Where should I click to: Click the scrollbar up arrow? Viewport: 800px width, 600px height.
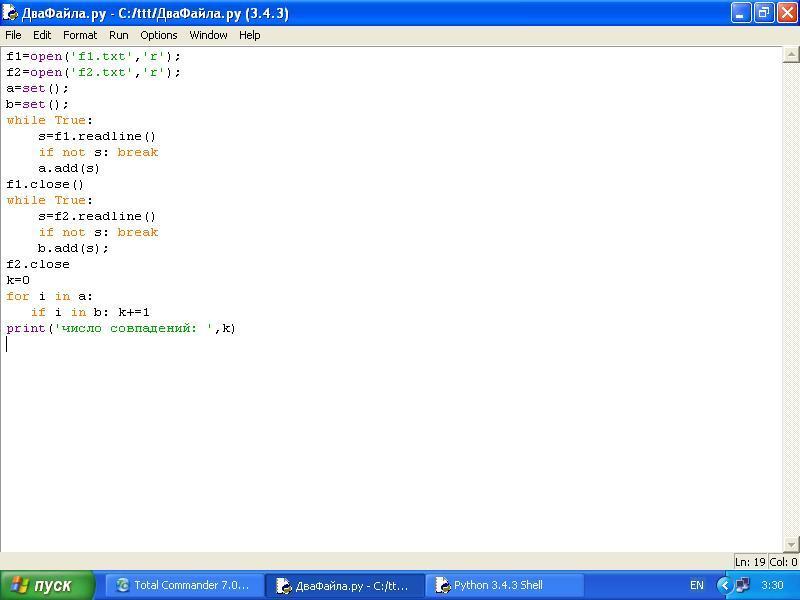pyautogui.click(x=790, y=54)
